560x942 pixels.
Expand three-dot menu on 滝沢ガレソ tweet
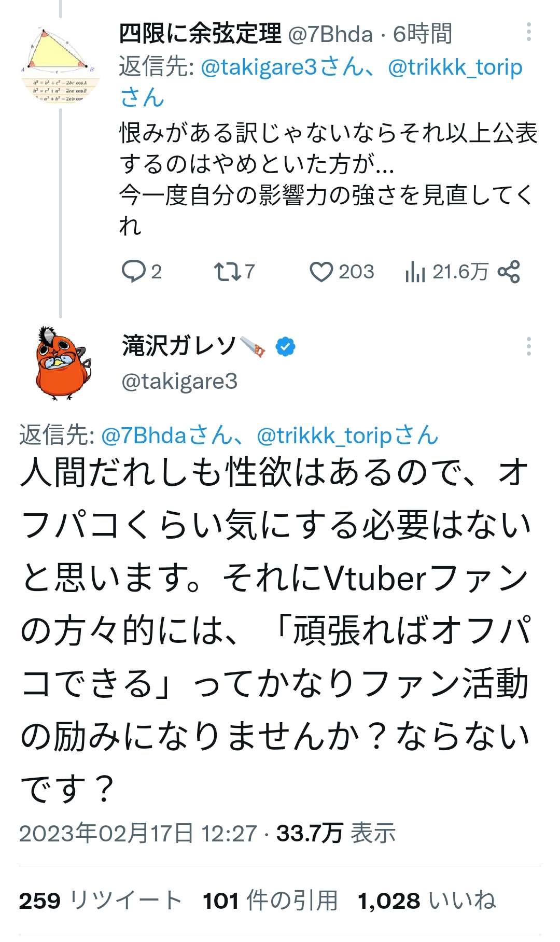pos(528,346)
